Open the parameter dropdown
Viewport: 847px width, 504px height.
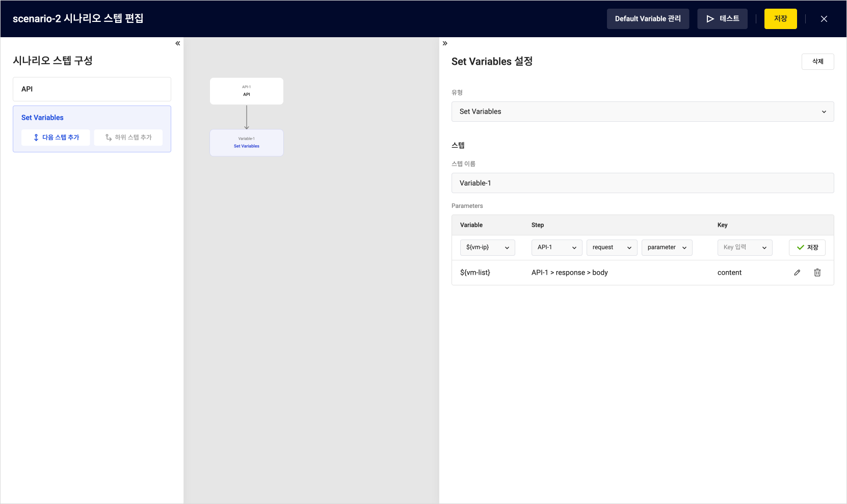tap(667, 248)
